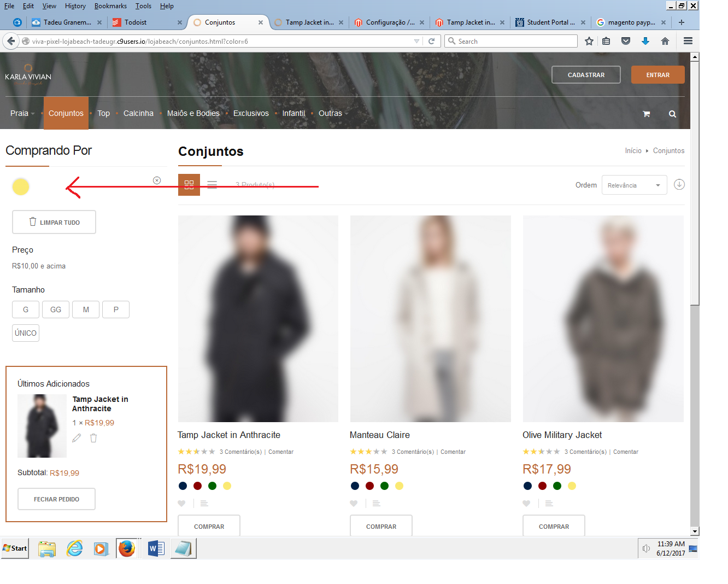The height and width of the screenshot is (584, 728).
Task: Select red swatch for Manteau Claire
Action: [369, 486]
